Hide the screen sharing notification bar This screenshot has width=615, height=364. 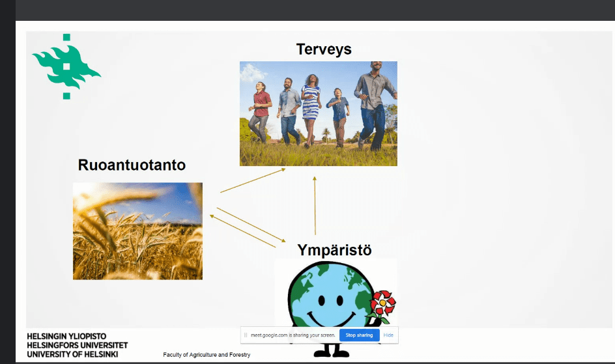click(388, 335)
